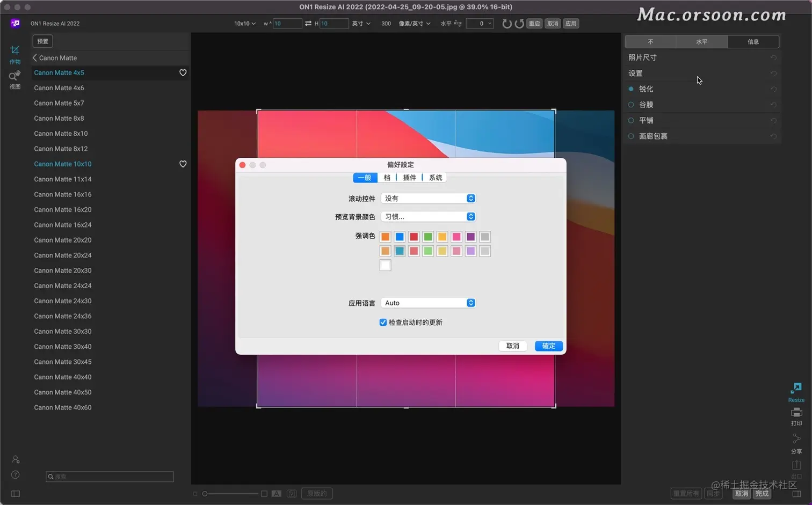812x505 pixels.
Task: Open the 滚动控件 dropdown
Action: pos(428,199)
